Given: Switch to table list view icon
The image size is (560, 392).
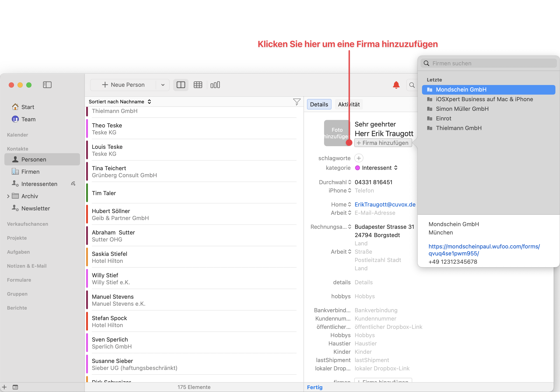Looking at the screenshot, I should click(198, 85).
